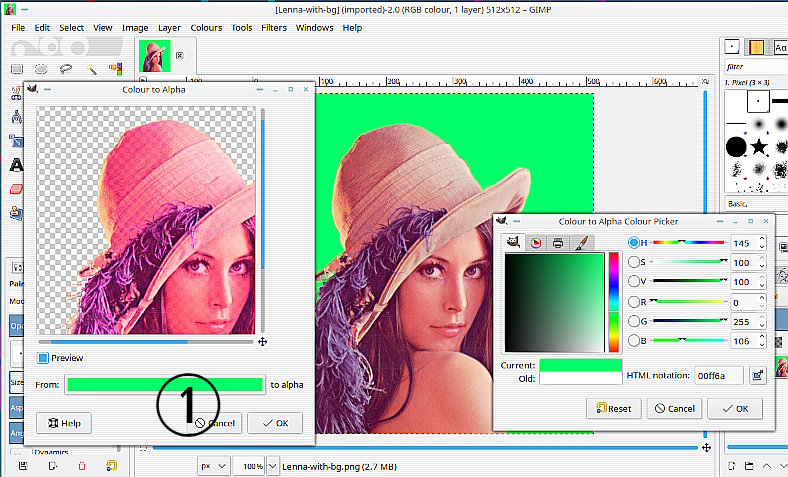Select the S saturation radio button
This screenshot has width=788, height=477.
pyautogui.click(x=635, y=262)
